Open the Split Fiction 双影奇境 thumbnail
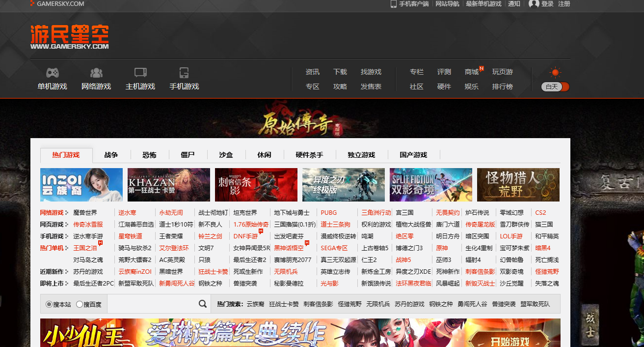644x347 pixels. pos(431,185)
